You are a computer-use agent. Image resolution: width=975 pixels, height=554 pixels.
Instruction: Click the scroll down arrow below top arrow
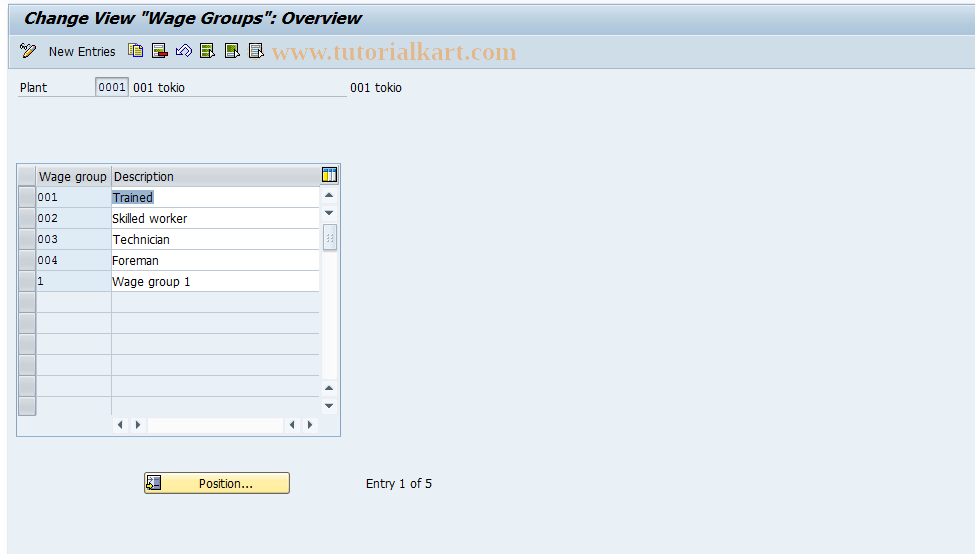pos(330,213)
